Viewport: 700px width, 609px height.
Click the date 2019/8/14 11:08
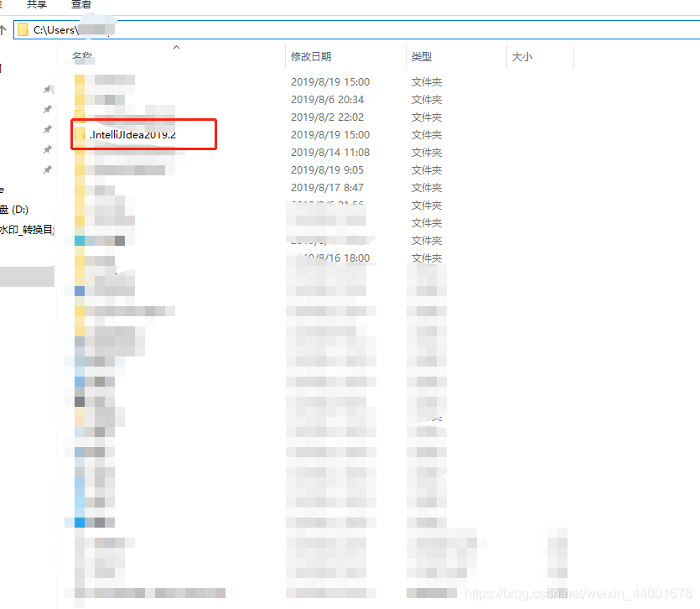point(330,153)
